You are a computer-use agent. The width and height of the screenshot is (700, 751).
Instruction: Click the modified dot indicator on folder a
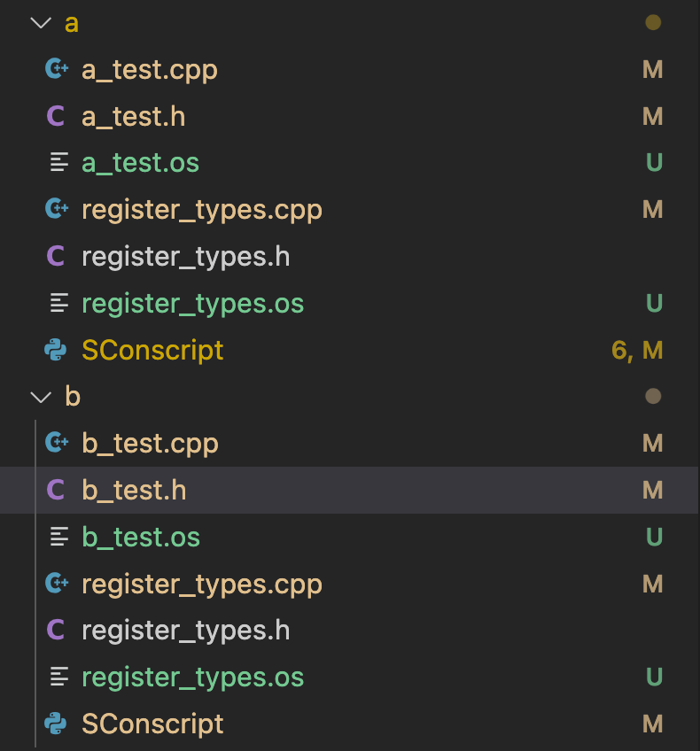pos(653,23)
